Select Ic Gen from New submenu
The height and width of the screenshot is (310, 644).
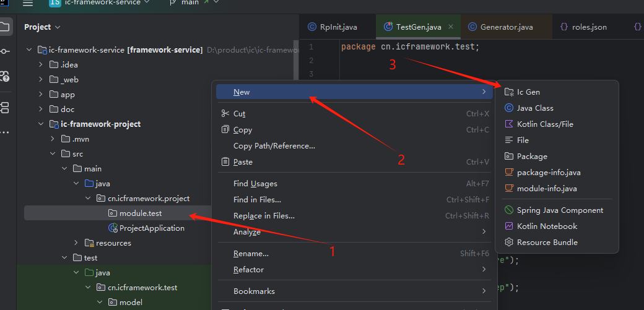click(x=528, y=92)
